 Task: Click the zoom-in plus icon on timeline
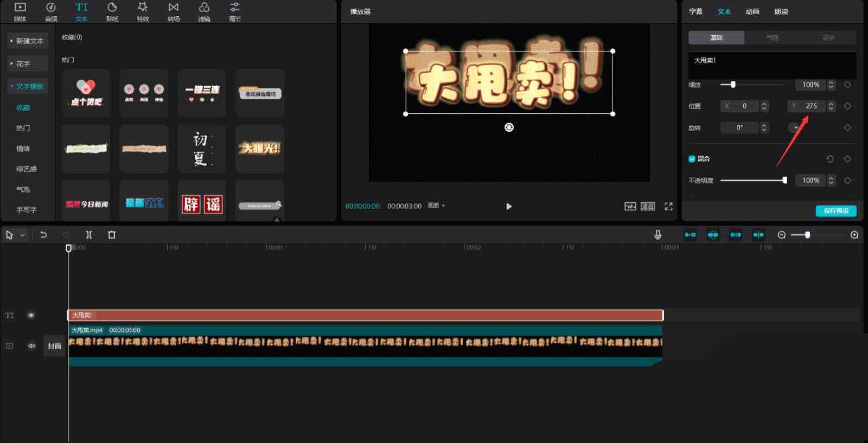854,235
